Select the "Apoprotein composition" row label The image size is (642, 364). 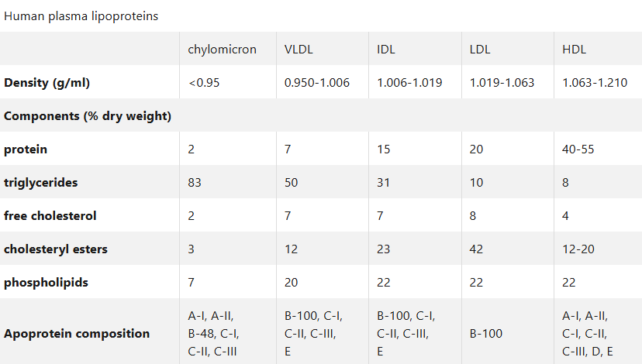77,334
